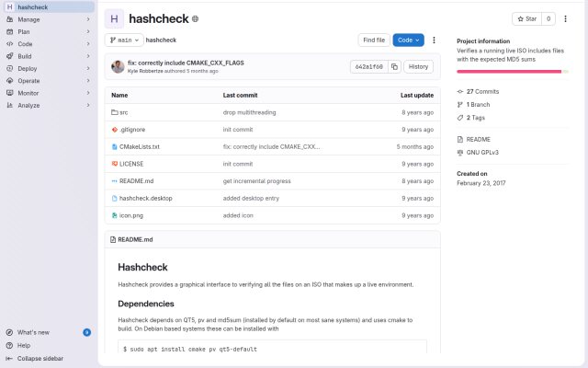The image size is (588, 368).
Task: Open the 'get incremental progress' commit message
Action: [257, 181]
